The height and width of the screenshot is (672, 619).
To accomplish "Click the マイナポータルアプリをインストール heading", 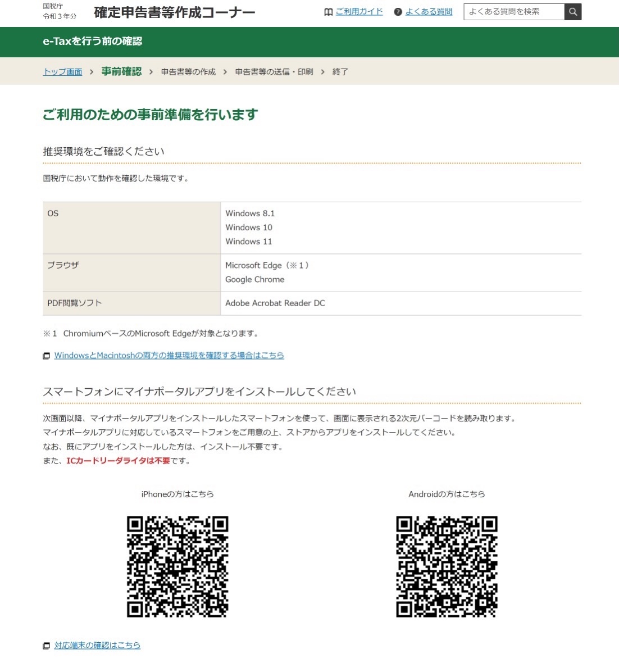I will (x=199, y=392).
